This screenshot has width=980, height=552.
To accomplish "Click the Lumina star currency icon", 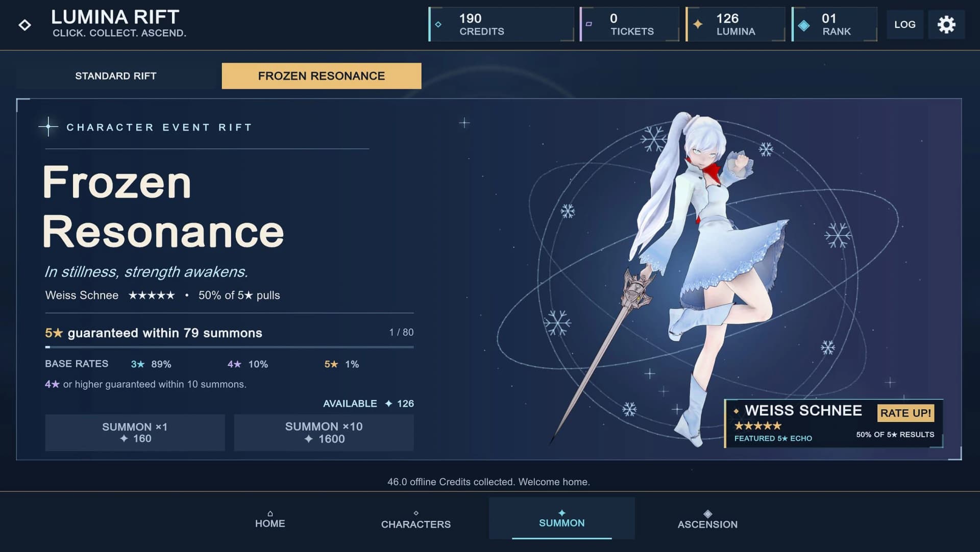I will coord(698,24).
